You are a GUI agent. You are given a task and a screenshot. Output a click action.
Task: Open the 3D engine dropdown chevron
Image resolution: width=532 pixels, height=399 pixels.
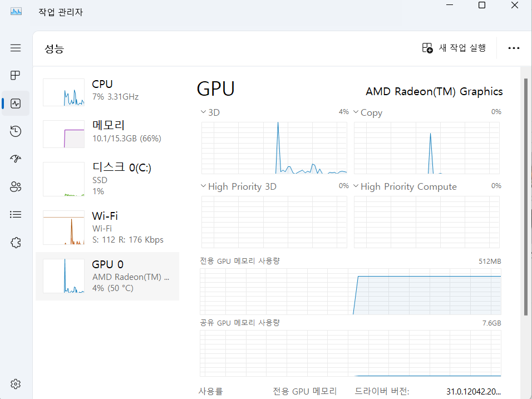tap(203, 112)
